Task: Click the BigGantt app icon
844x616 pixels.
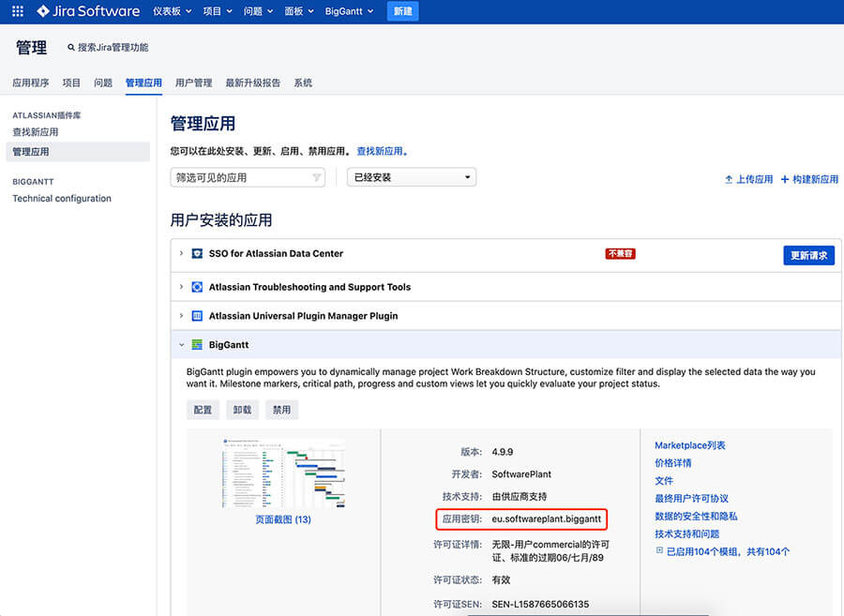Action: click(x=197, y=344)
